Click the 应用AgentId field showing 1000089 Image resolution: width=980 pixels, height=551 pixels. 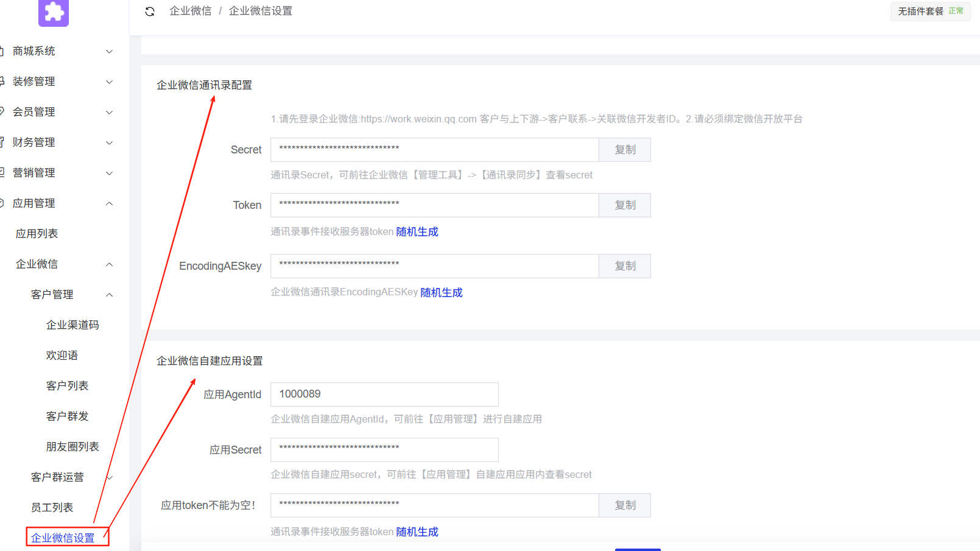[384, 394]
